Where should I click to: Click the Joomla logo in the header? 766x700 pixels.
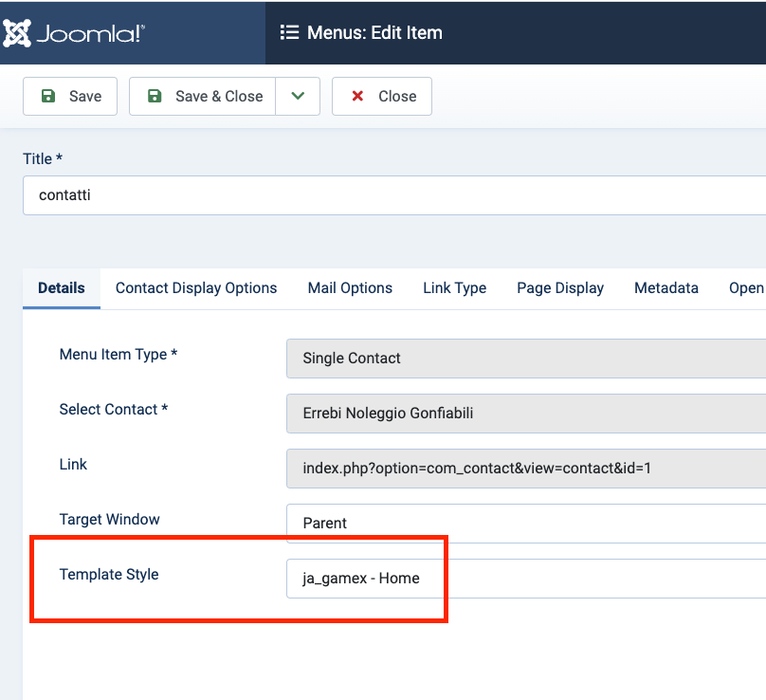pyautogui.click(x=74, y=33)
